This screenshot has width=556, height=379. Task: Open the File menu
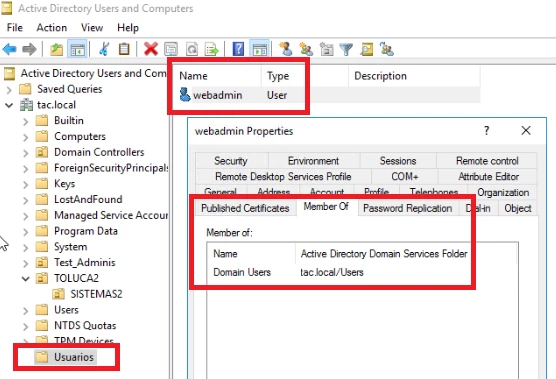coord(15,28)
